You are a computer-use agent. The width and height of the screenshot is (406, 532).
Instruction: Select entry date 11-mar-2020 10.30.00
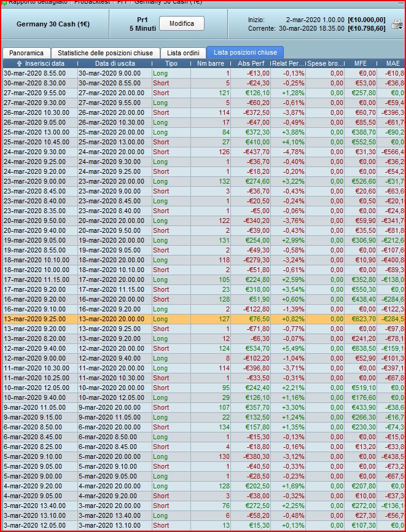(x=36, y=369)
